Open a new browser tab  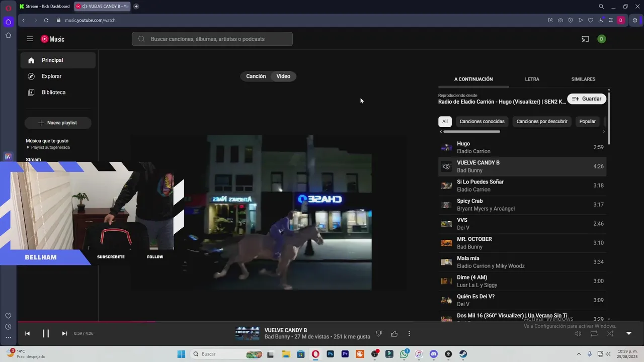pos(136,6)
